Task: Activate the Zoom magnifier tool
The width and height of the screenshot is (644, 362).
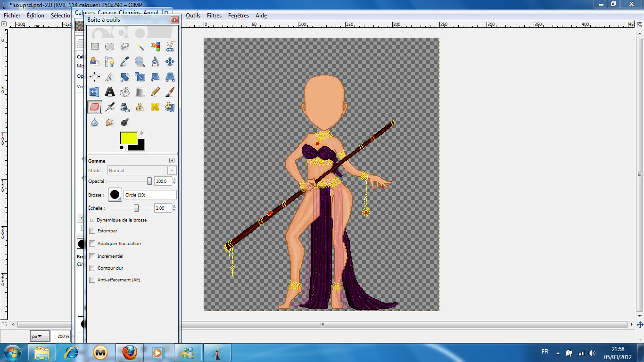Action: point(140,61)
